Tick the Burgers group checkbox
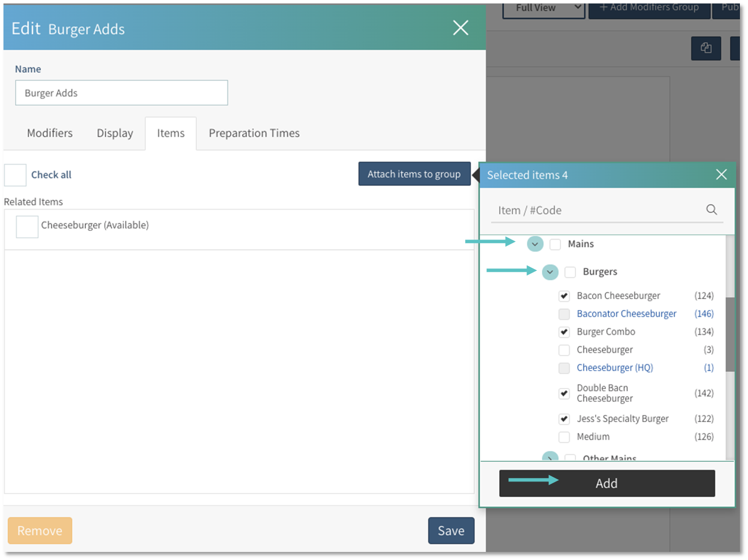This screenshot has height=560, width=748. [x=570, y=272]
